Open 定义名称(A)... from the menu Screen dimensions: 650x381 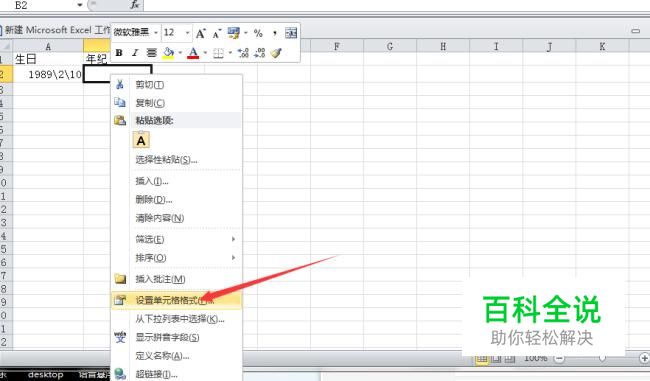(177, 356)
